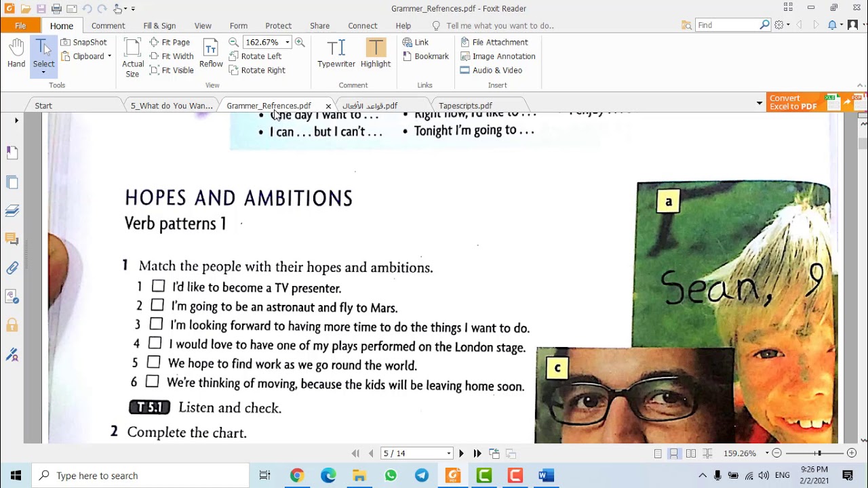The width and height of the screenshot is (868, 488).
Task: Switch to facing pages view mode
Action: point(691,453)
